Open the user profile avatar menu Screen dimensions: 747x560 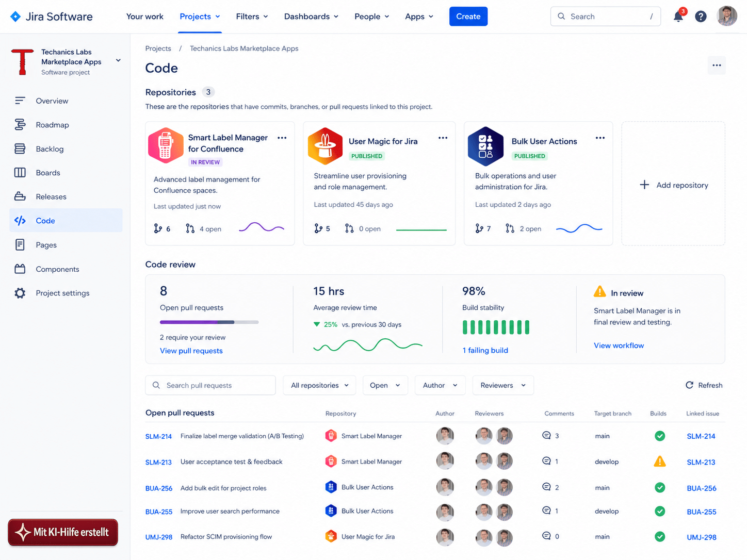(x=727, y=16)
